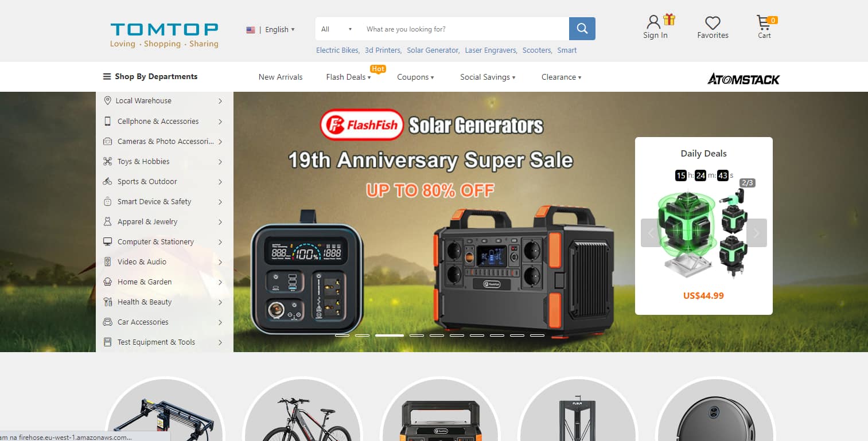Open Favorites heart icon
The width and height of the screenshot is (868, 441).
coord(713,23)
